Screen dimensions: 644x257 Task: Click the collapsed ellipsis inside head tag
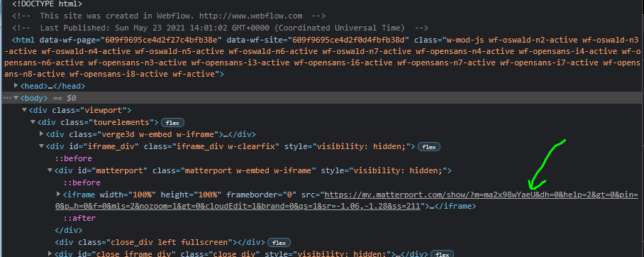(x=51, y=87)
